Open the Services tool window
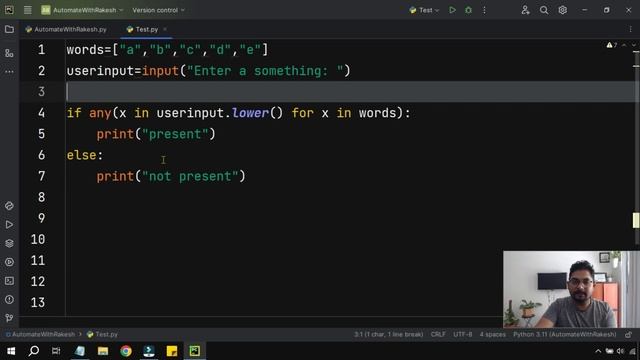This screenshot has height=360, width=640. click(x=9, y=262)
